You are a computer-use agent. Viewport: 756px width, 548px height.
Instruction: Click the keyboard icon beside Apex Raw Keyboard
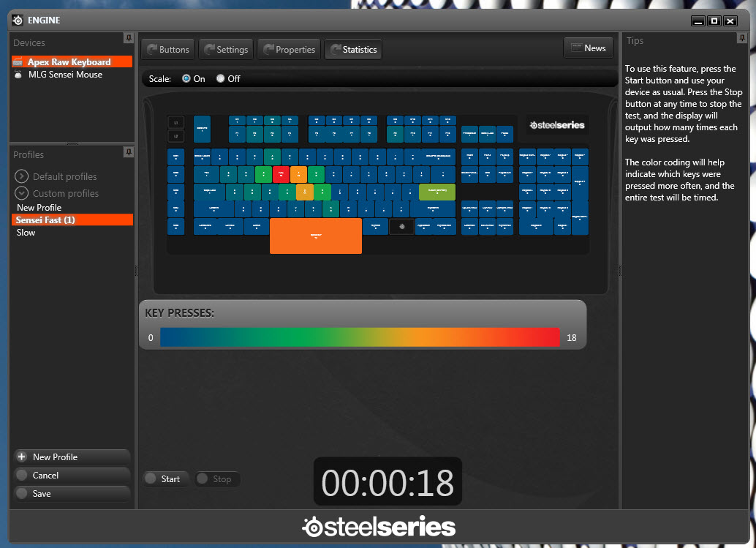point(18,61)
